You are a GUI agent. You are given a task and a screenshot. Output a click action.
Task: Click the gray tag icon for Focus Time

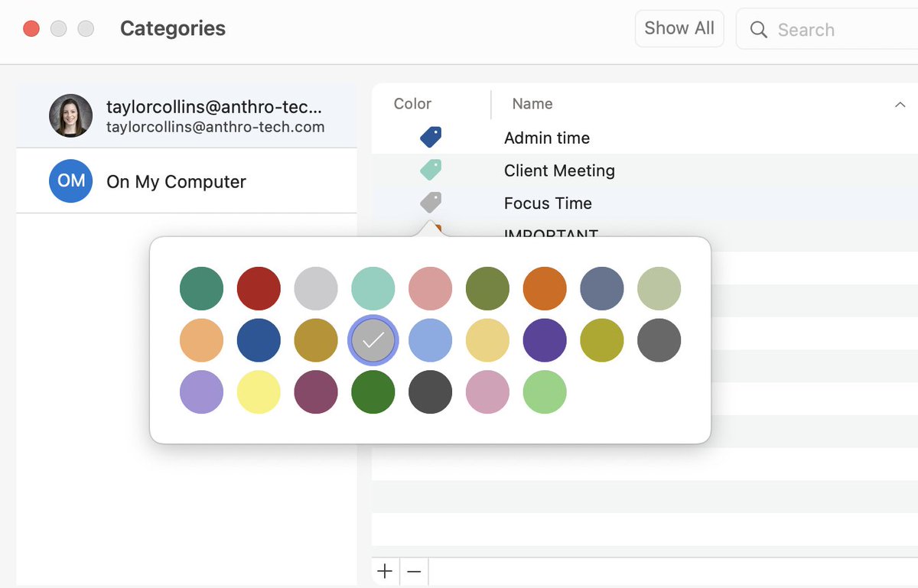[431, 203]
